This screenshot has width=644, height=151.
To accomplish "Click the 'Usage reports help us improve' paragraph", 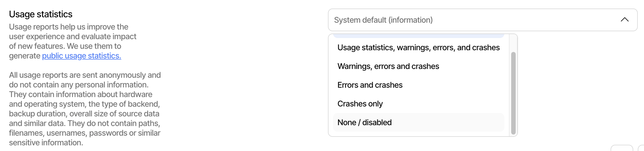I will point(72,36).
